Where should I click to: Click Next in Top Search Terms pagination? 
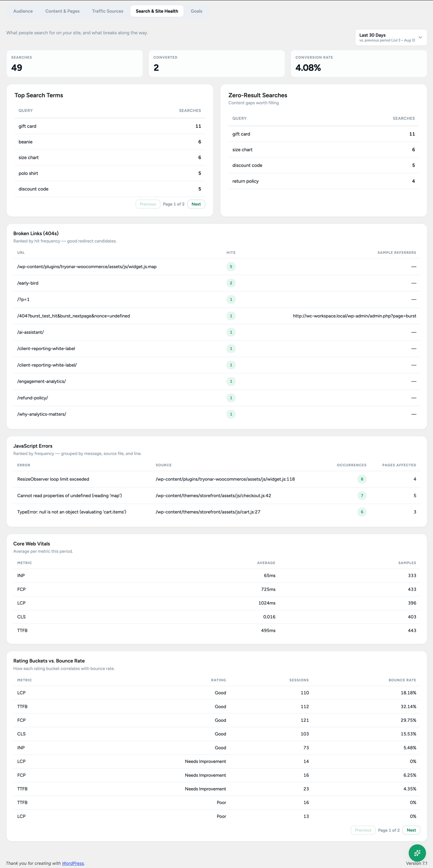[x=196, y=204]
